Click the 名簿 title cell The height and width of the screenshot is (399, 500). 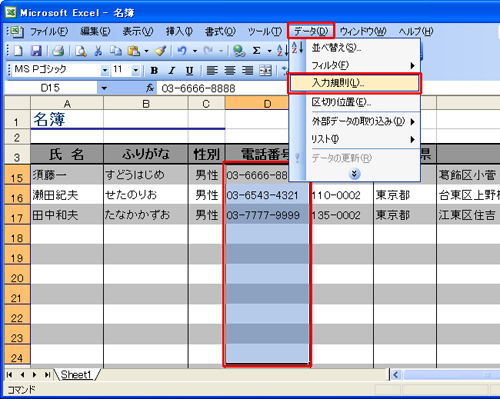[x=67, y=119]
